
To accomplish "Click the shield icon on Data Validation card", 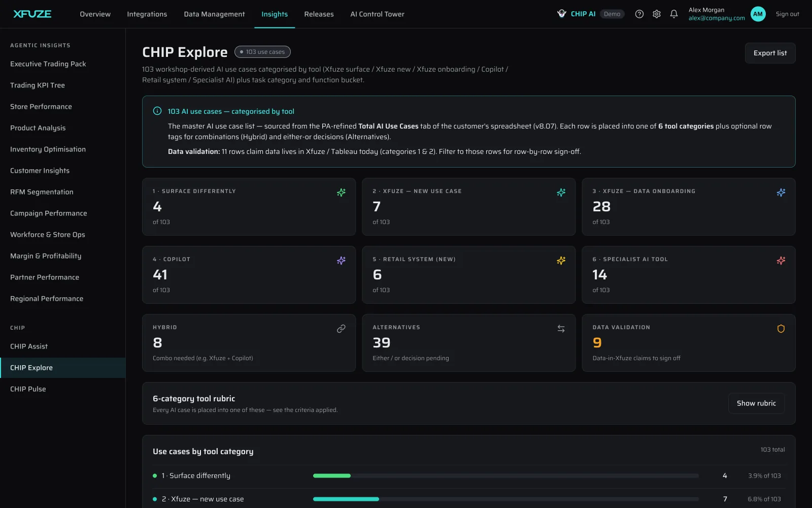I will [781, 329].
